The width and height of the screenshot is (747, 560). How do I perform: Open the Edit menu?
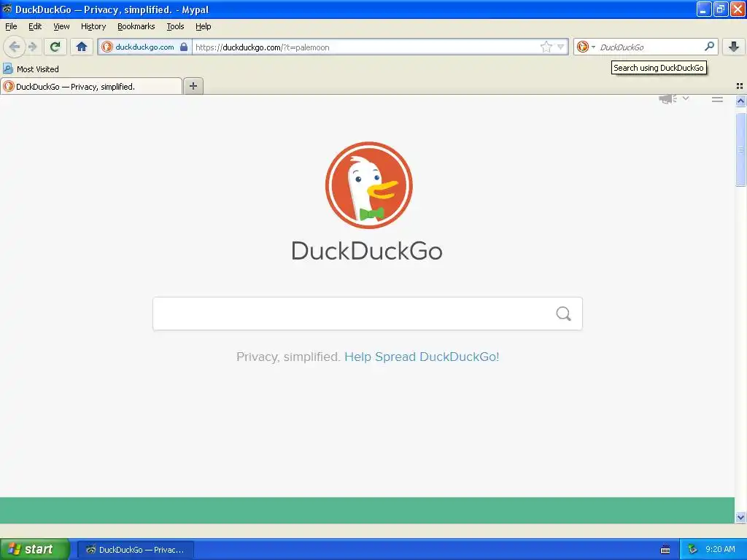pos(35,26)
